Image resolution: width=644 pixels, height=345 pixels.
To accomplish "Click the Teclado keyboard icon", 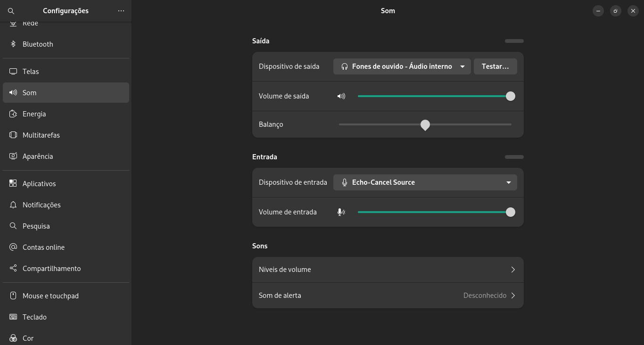I will [x=13, y=317].
